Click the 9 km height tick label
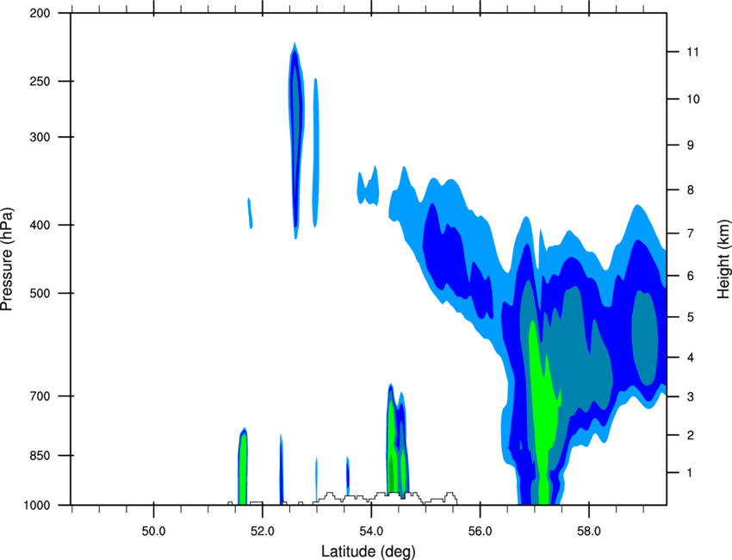732x560 pixels. pos(691,146)
